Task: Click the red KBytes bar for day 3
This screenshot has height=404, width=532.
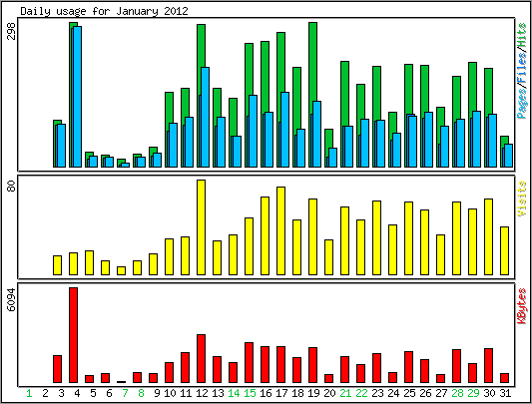Action: (x=57, y=369)
